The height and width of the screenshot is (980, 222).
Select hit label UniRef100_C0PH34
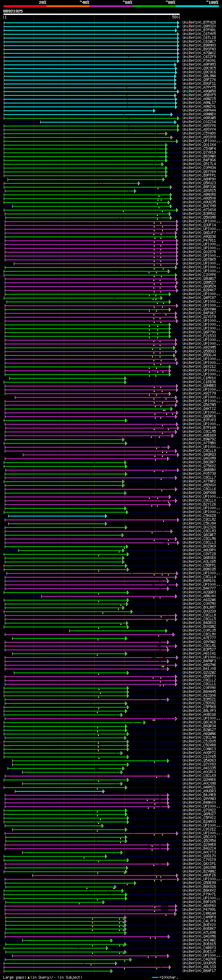pos(199,168)
